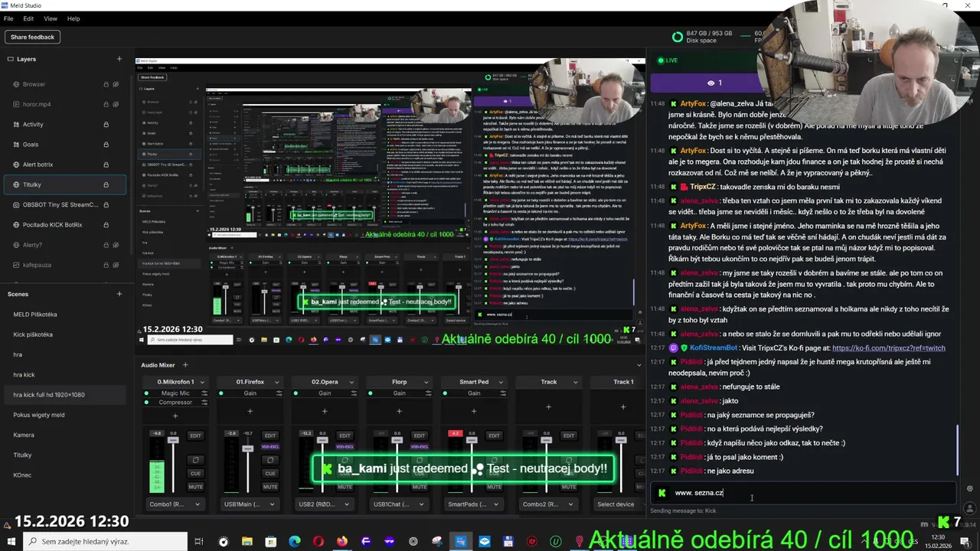The width and height of the screenshot is (980, 551).
Task: Collapse the Audio Mixer panel chevron
Action: pos(639,365)
